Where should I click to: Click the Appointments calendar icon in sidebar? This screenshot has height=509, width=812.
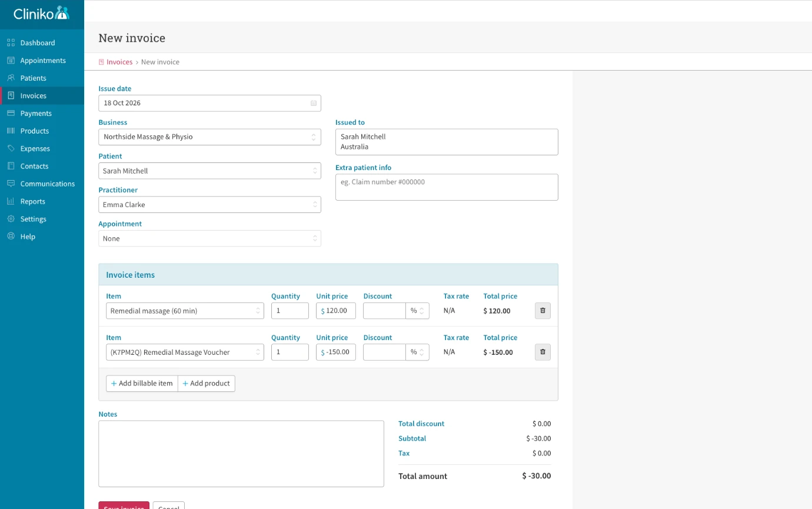point(11,60)
